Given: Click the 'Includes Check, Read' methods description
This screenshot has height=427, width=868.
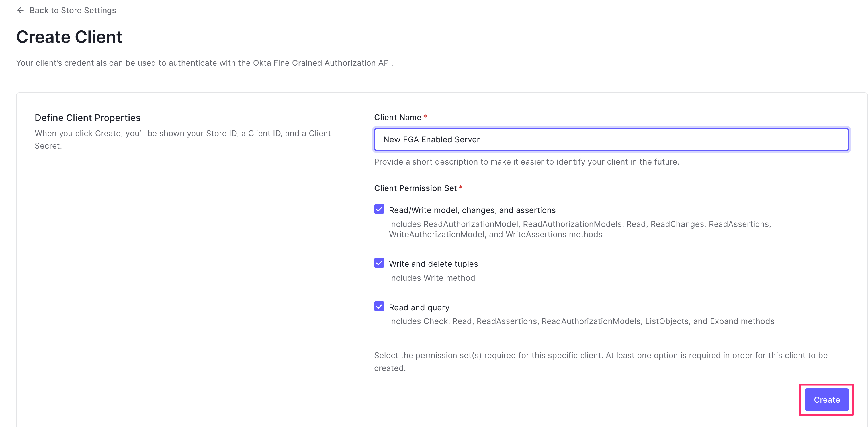Looking at the screenshot, I should [581, 321].
